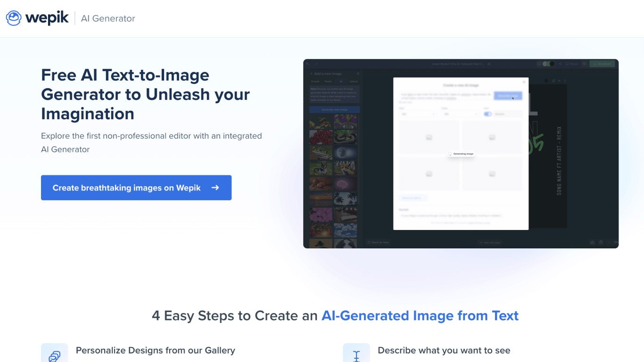Image resolution: width=644 pixels, height=362 pixels.
Task: Open the share icon in the top bar
Action: [x=560, y=64]
